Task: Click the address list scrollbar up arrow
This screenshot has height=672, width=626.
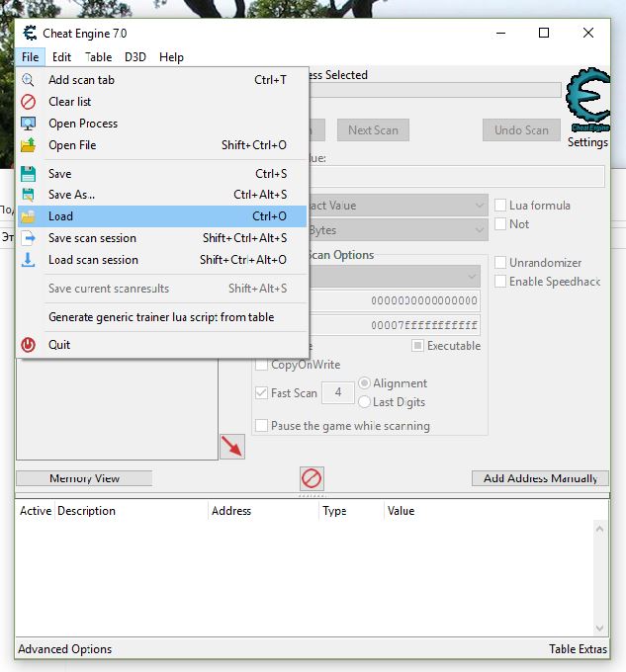Action: [600, 529]
